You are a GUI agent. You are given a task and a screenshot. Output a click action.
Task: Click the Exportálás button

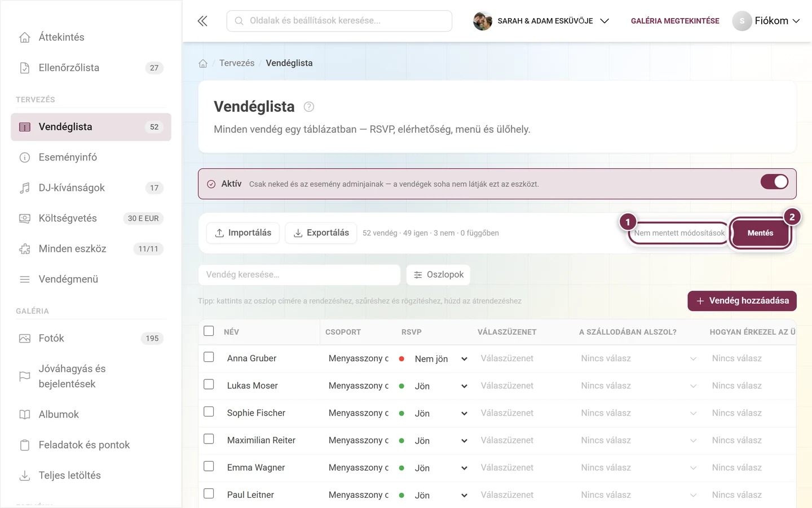[321, 233]
